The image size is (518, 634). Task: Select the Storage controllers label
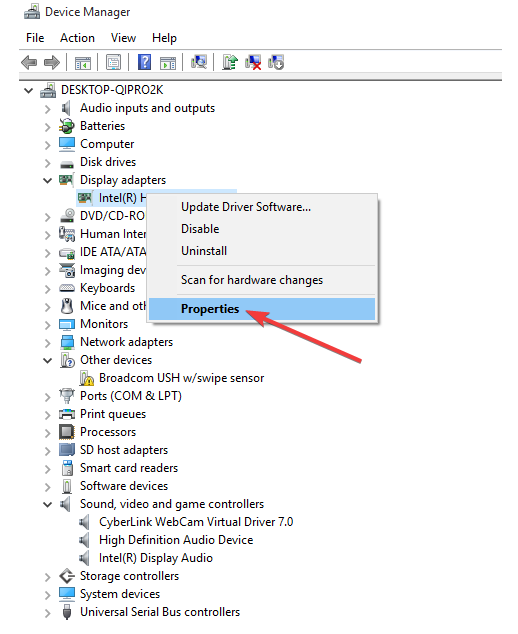129,576
